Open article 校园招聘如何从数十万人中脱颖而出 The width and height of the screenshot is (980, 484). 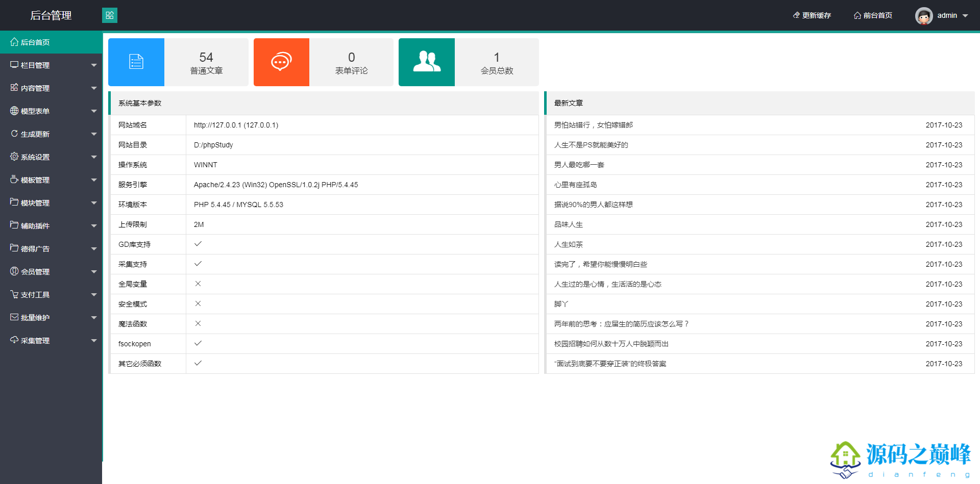click(611, 344)
